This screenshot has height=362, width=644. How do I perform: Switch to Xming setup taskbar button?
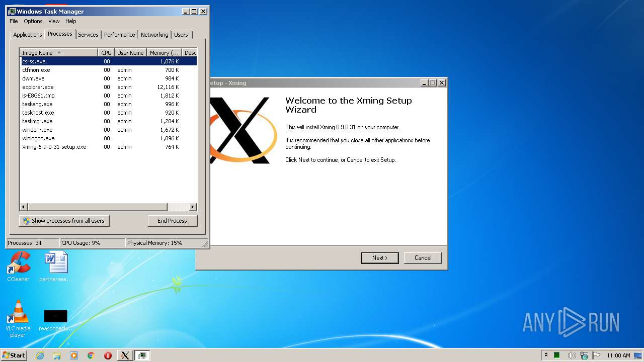(125, 355)
